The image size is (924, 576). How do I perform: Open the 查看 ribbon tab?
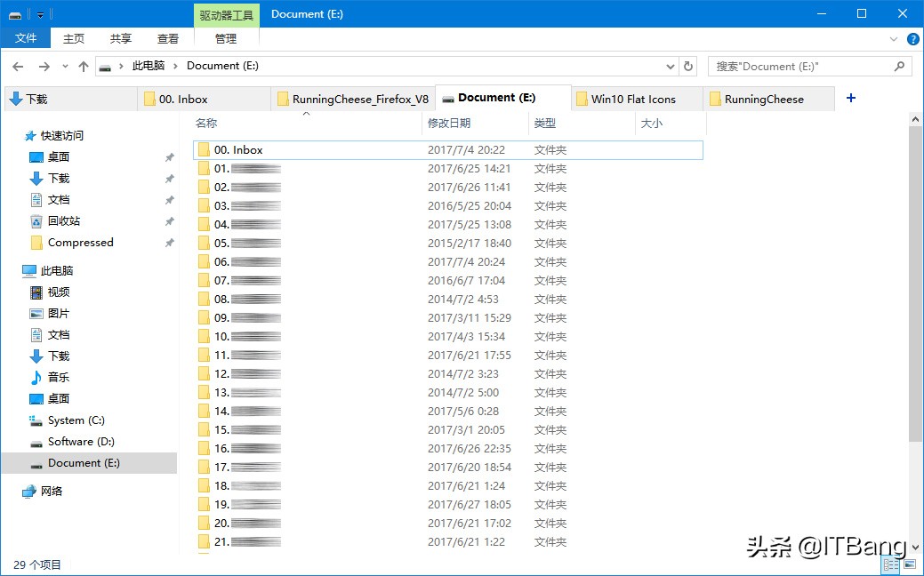click(169, 38)
